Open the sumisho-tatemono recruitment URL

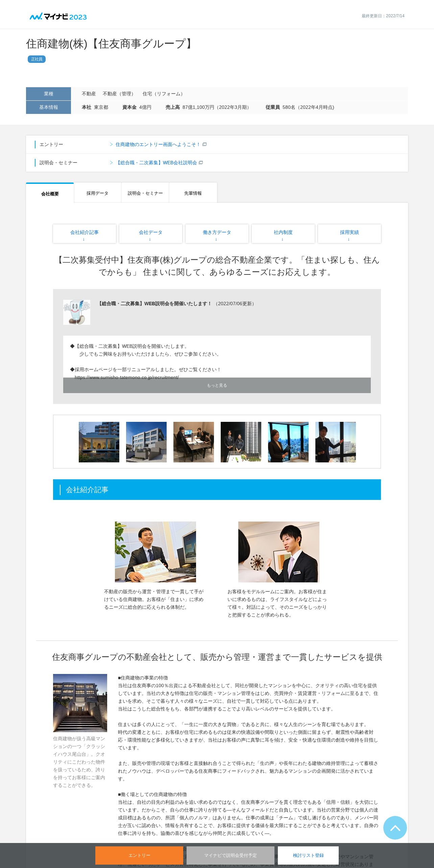point(127,377)
